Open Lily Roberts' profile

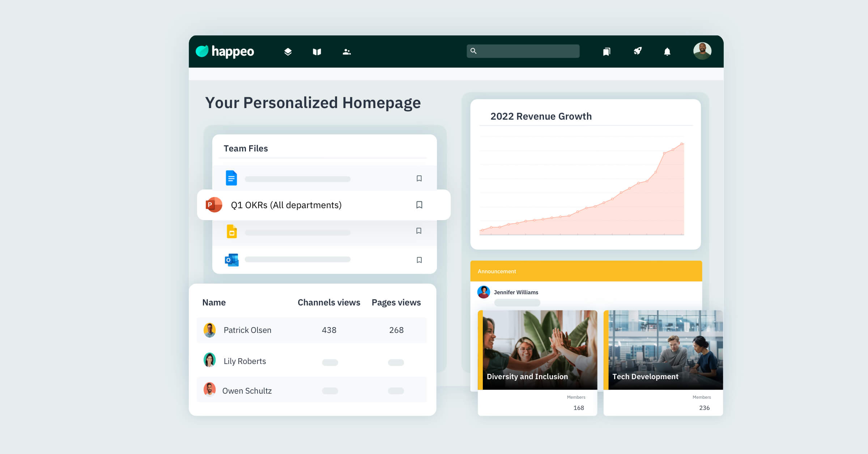(x=244, y=361)
